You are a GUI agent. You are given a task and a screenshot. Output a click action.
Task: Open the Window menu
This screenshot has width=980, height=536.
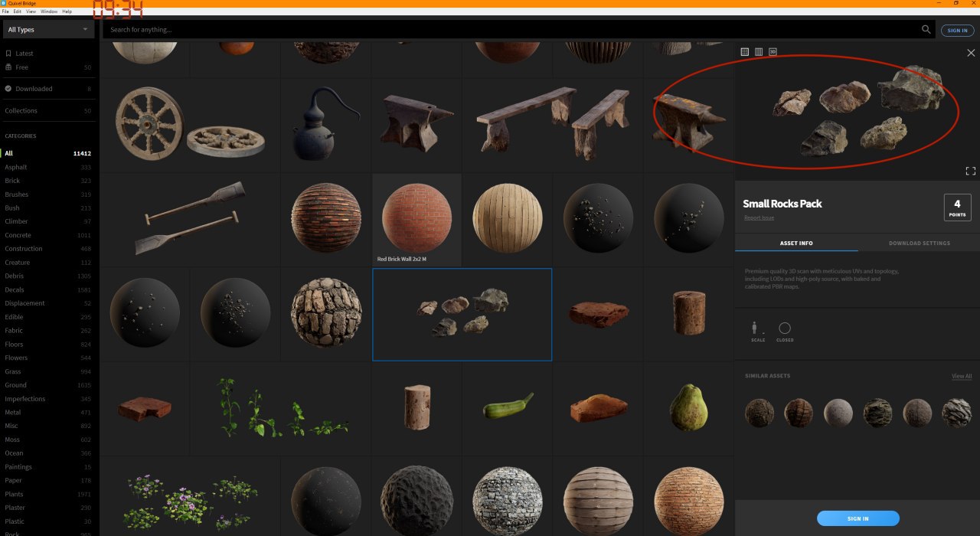49,11
